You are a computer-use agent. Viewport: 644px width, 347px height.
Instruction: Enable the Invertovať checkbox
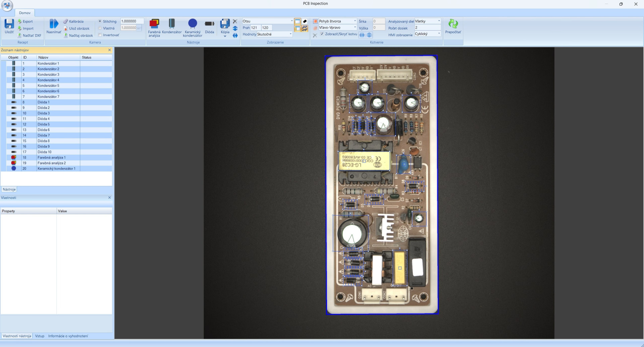100,35
